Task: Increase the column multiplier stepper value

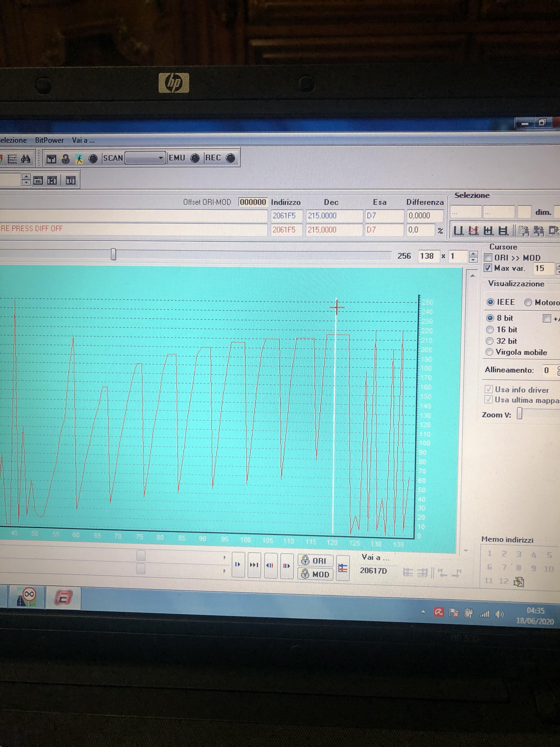Action: click(x=473, y=253)
